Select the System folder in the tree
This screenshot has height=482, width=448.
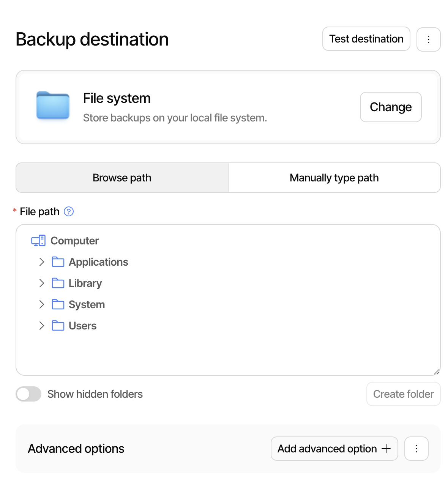tap(87, 304)
